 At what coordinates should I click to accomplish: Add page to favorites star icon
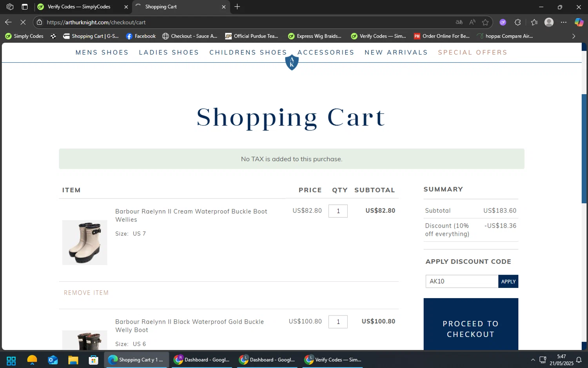point(485,22)
